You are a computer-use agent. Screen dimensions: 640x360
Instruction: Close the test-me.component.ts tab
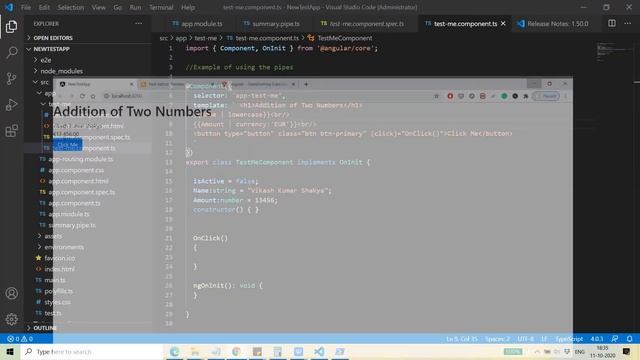pos(503,24)
